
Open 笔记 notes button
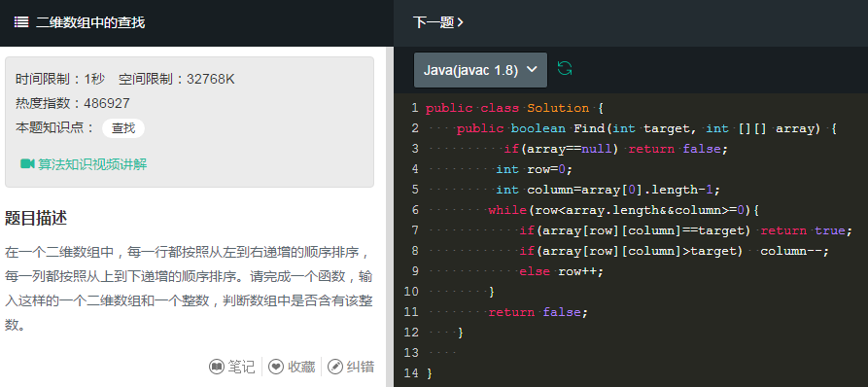click(232, 367)
